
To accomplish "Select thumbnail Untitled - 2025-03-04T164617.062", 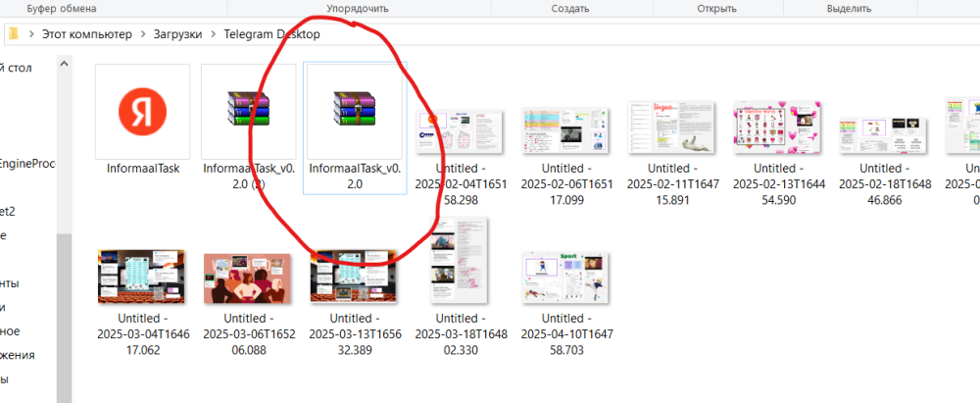I will coord(142,277).
